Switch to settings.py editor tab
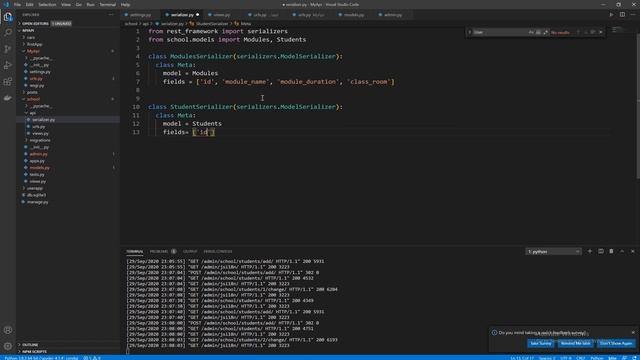 140,15
